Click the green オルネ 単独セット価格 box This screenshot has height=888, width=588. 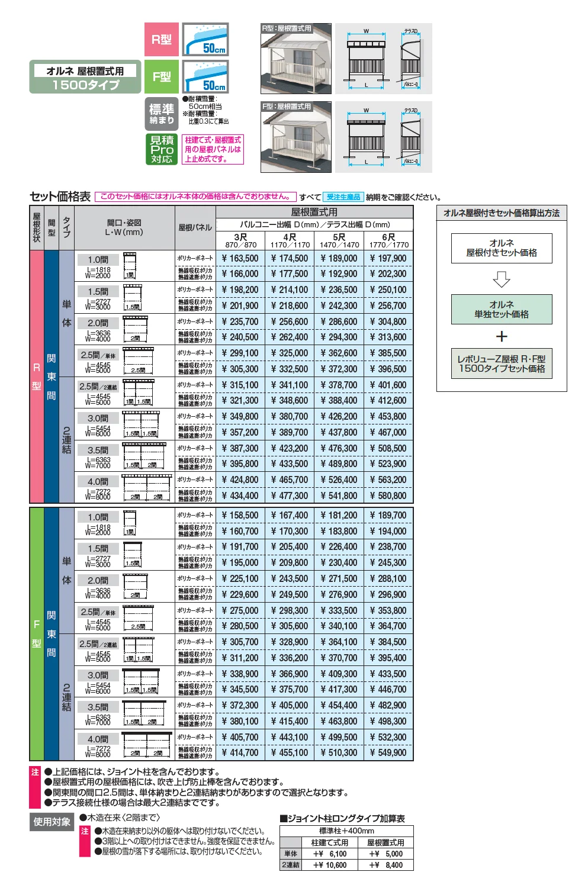coord(502,309)
